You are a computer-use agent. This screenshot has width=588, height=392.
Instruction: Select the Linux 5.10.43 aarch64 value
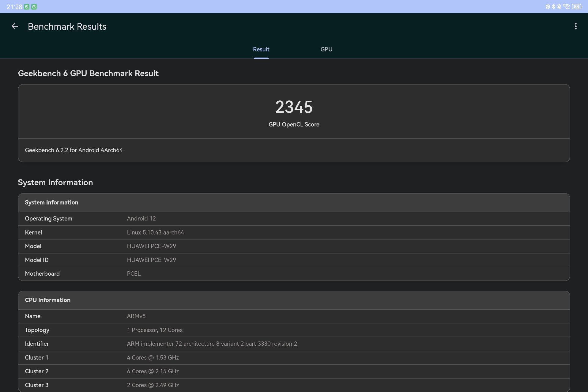(156, 232)
